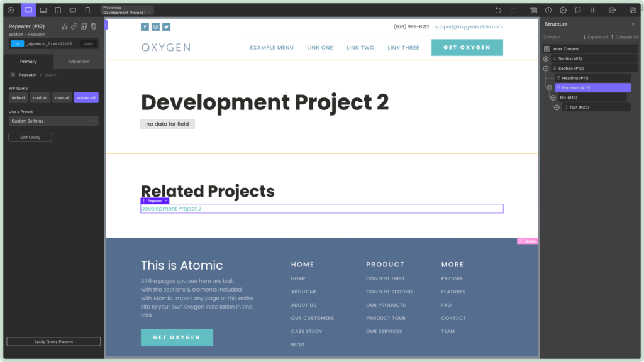Toggle the ID selector button
The width and height of the screenshot is (644, 362).
click(x=17, y=43)
